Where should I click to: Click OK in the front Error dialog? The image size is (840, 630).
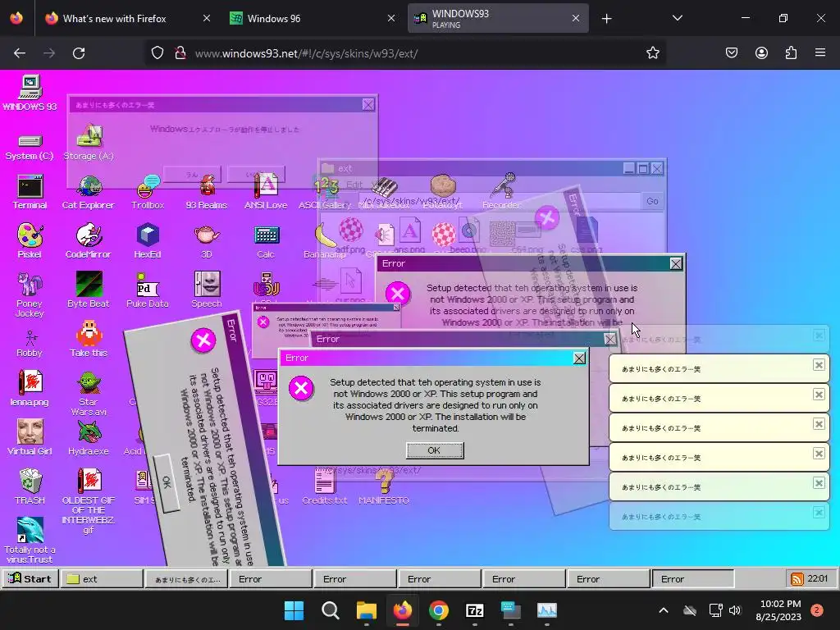(x=435, y=450)
